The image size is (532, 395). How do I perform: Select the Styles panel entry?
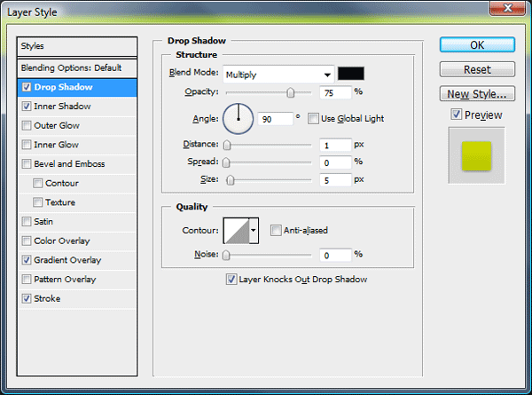click(x=77, y=46)
